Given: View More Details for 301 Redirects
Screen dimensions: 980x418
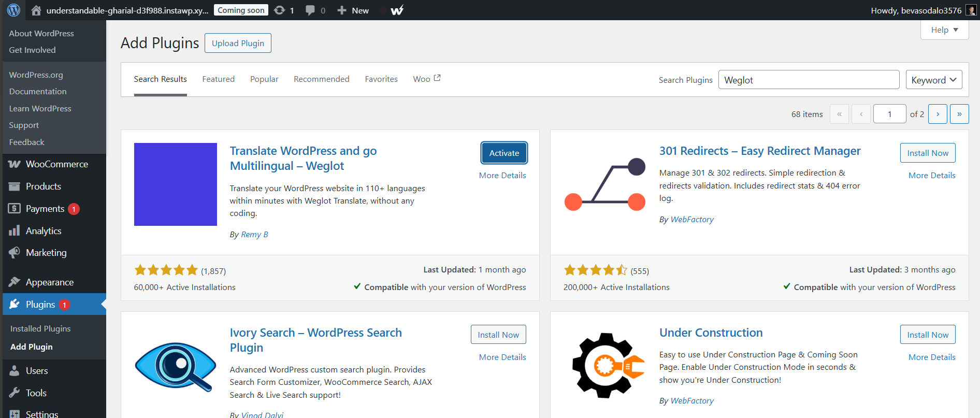Looking at the screenshot, I should (932, 176).
